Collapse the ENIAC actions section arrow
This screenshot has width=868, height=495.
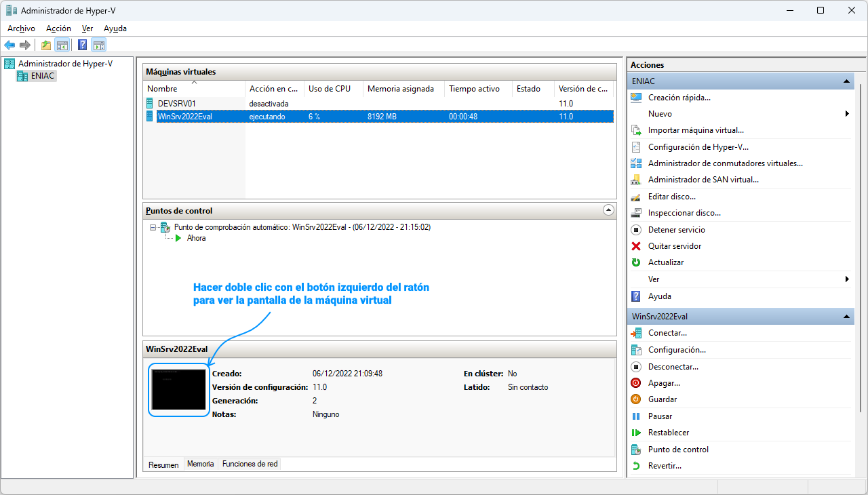click(x=846, y=81)
